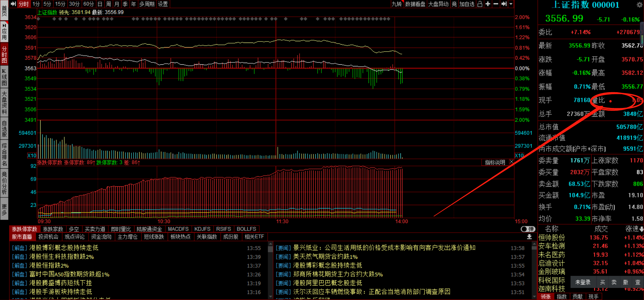Click the right-side arrow-to-bar icon near dropdown
Viewport: 644px width, 300px height.
click(504, 4)
